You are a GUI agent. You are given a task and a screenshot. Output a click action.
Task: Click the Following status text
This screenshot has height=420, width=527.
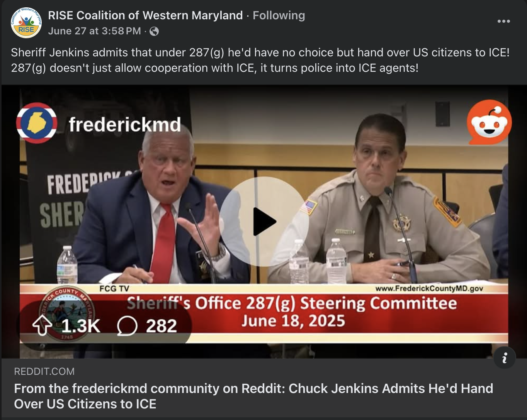pyautogui.click(x=279, y=15)
